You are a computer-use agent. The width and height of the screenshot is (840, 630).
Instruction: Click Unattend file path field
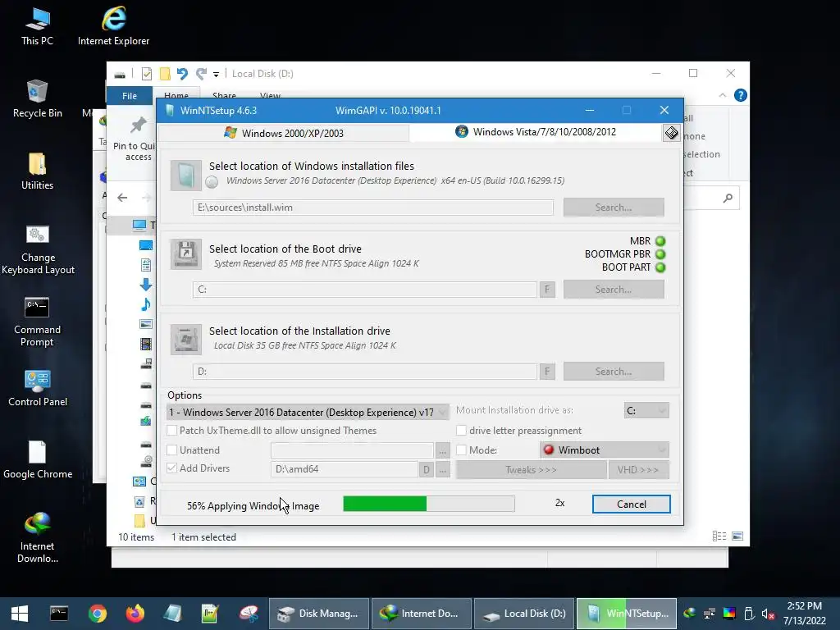pos(352,450)
